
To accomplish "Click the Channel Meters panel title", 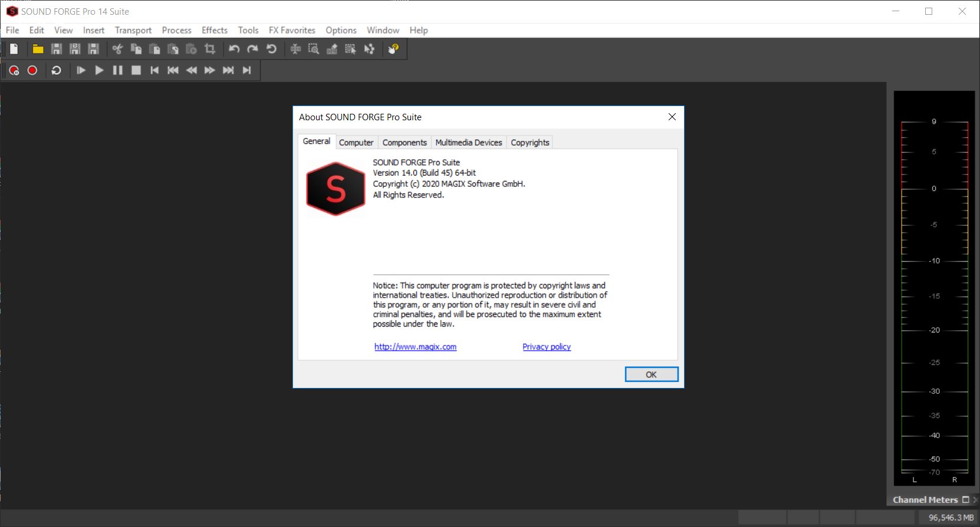I will (x=925, y=500).
